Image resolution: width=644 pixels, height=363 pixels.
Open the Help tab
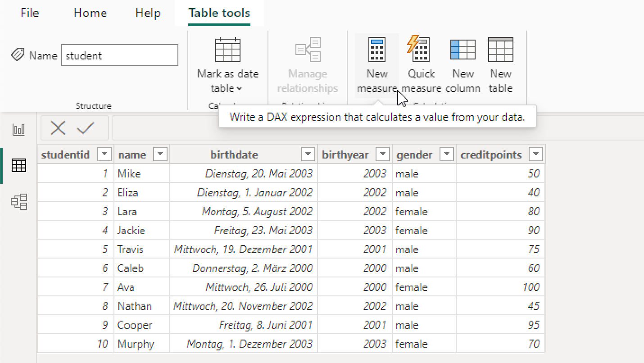click(x=148, y=13)
